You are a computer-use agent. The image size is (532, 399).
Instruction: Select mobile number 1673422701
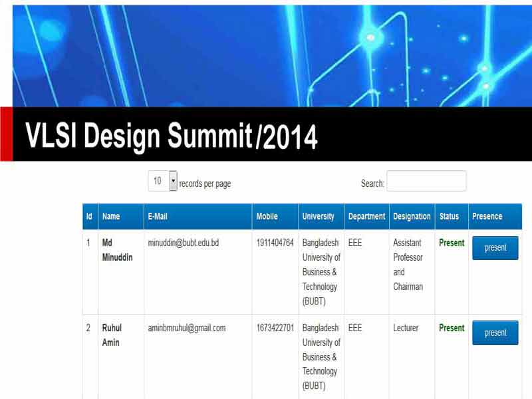(275, 328)
